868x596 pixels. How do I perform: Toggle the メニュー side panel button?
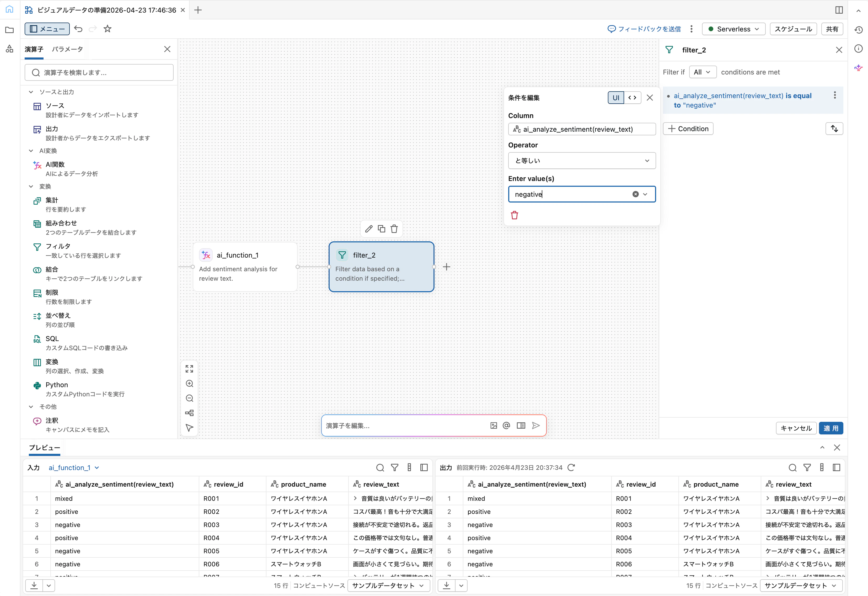pyautogui.click(x=47, y=29)
